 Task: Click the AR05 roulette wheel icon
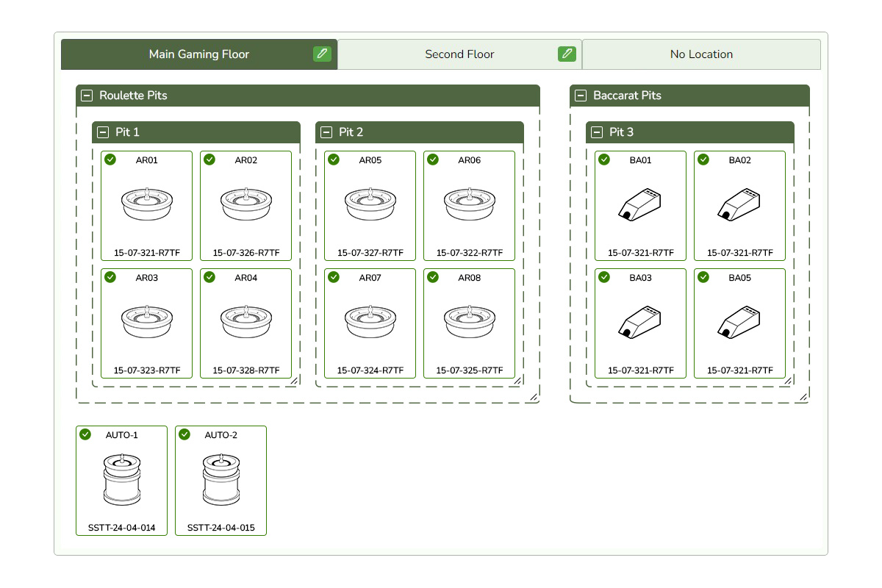(370, 204)
